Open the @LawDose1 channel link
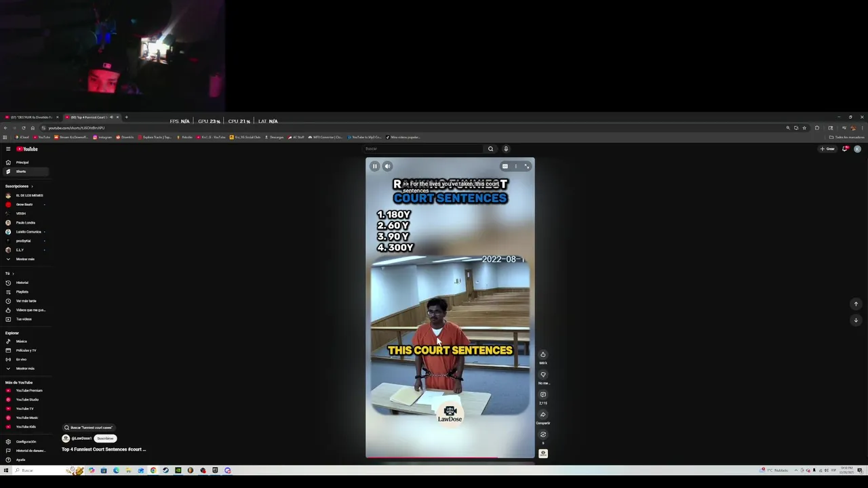This screenshot has width=868, height=488. (81, 439)
